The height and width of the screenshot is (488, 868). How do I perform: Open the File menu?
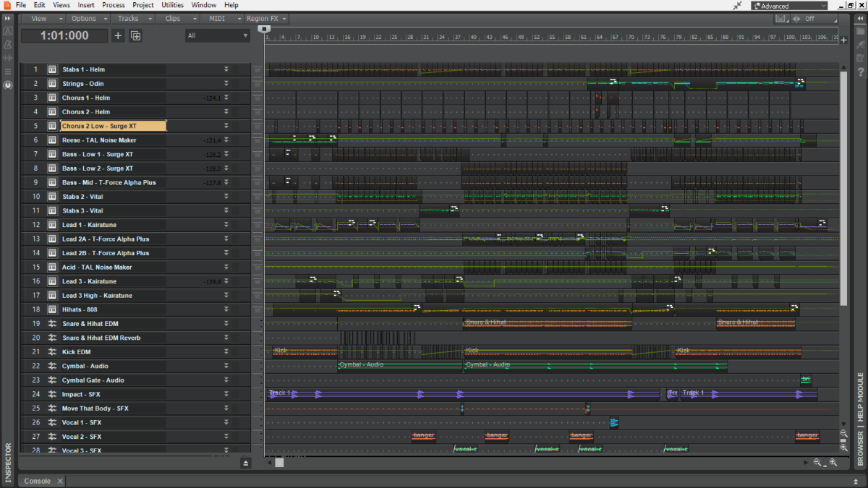pyautogui.click(x=21, y=5)
